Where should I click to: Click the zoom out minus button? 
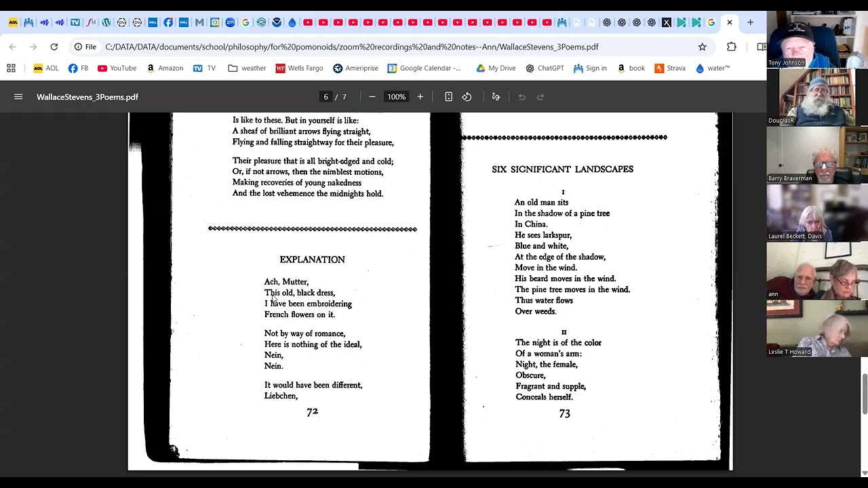pos(372,97)
